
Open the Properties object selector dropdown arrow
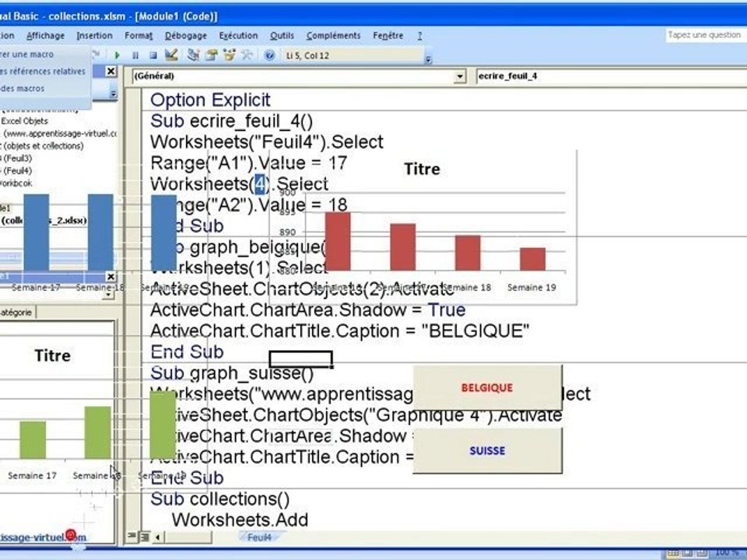[109, 295]
